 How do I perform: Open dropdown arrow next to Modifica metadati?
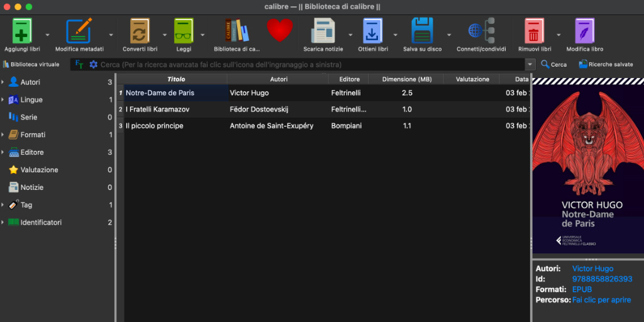[x=111, y=35]
